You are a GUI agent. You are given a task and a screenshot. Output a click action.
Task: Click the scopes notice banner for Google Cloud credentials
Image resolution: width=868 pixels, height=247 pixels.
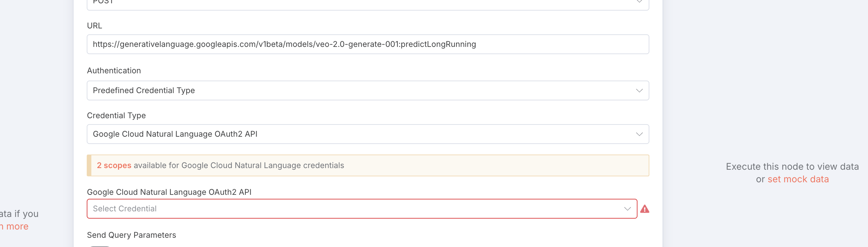368,165
